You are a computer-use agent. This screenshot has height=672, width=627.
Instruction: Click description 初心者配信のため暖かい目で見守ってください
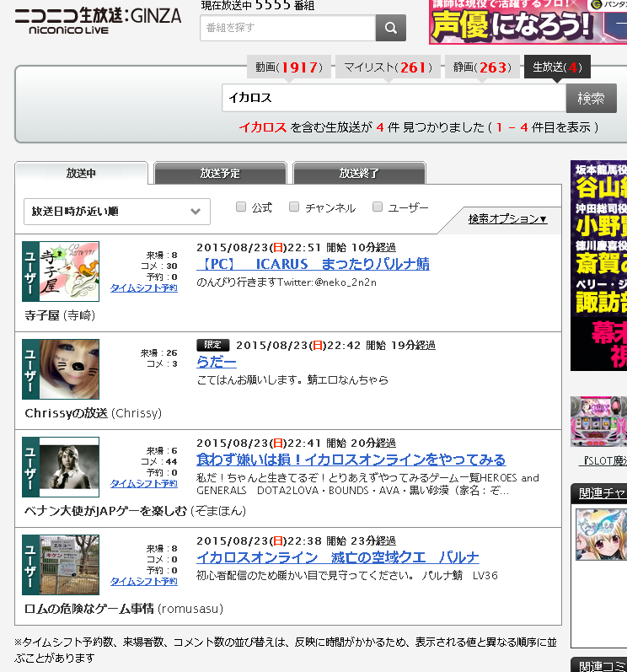[347, 575]
